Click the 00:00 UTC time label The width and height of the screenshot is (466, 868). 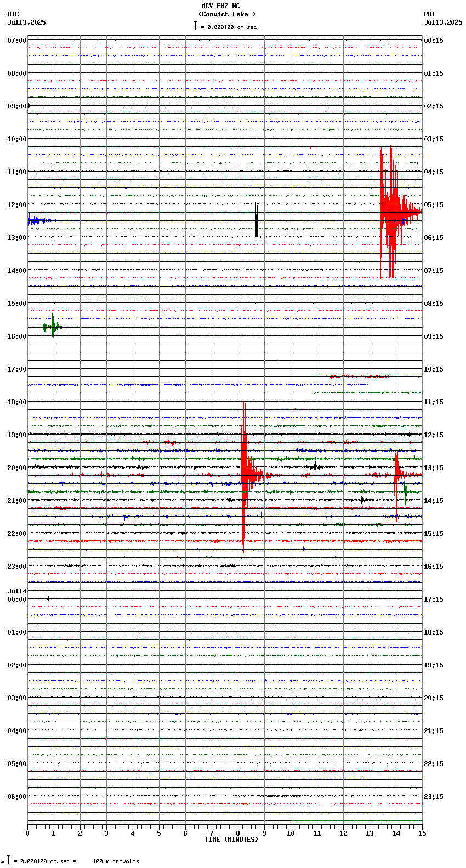pos(17,599)
